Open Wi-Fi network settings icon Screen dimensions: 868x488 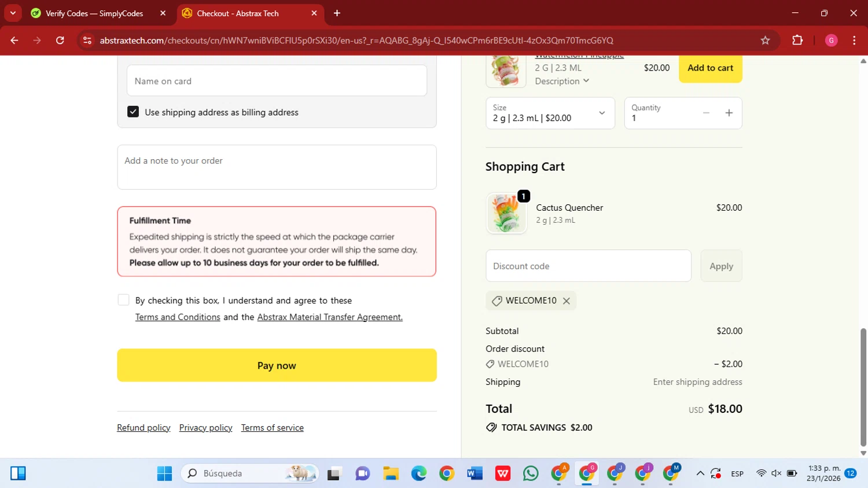tap(761, 474)
